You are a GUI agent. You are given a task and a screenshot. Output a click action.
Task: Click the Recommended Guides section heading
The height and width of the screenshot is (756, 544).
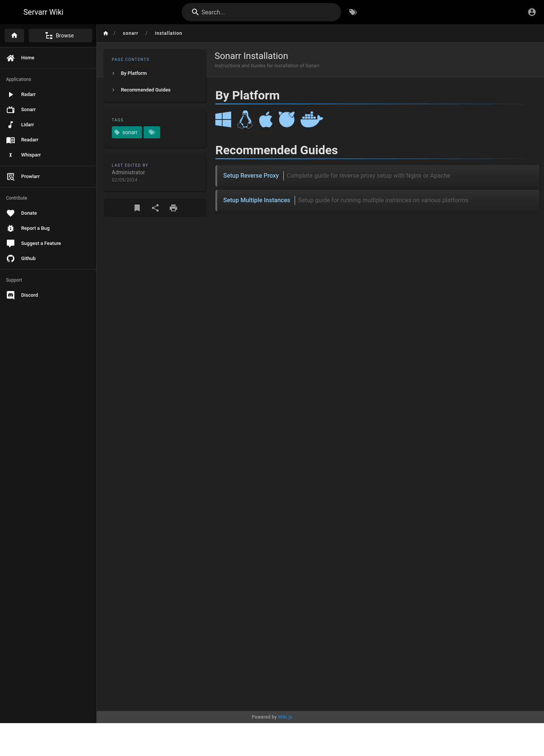[277, 150]
